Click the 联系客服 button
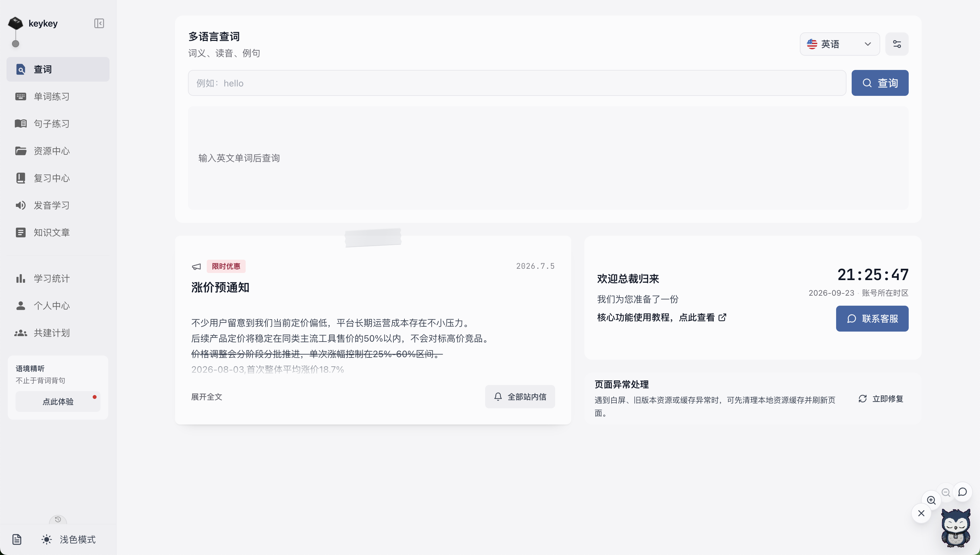980x555 pixels. 872,319
